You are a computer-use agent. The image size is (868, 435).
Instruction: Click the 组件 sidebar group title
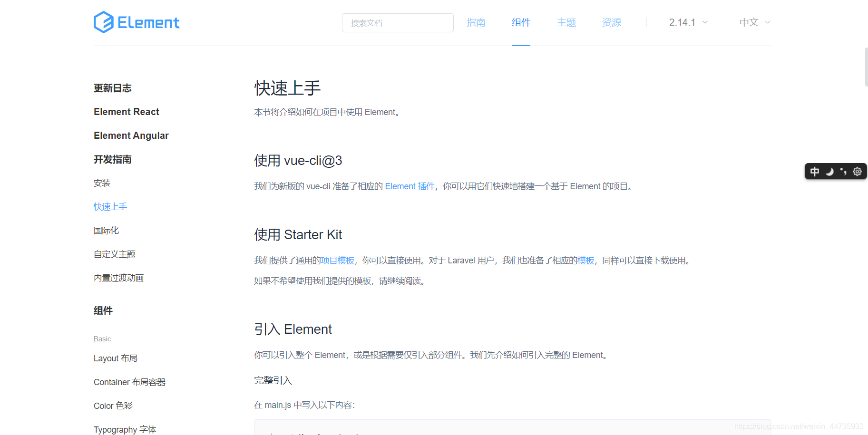click(x=103, y=310)
